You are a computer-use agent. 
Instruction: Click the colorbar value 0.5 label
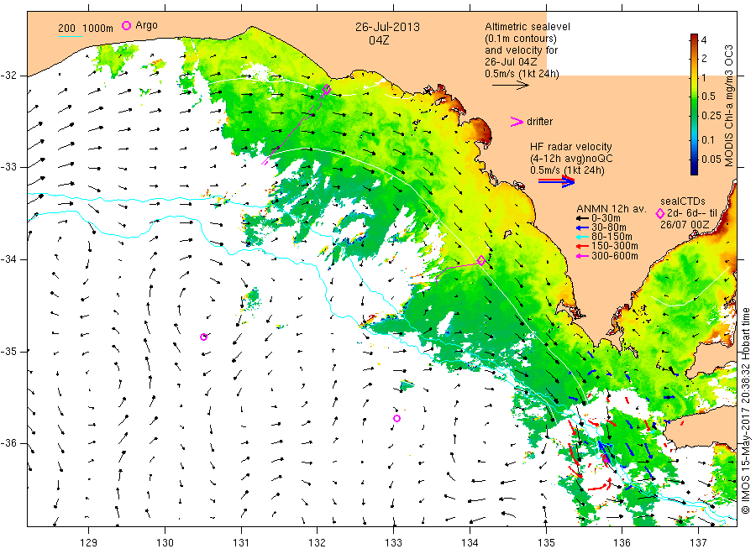[x=708, y=97]
